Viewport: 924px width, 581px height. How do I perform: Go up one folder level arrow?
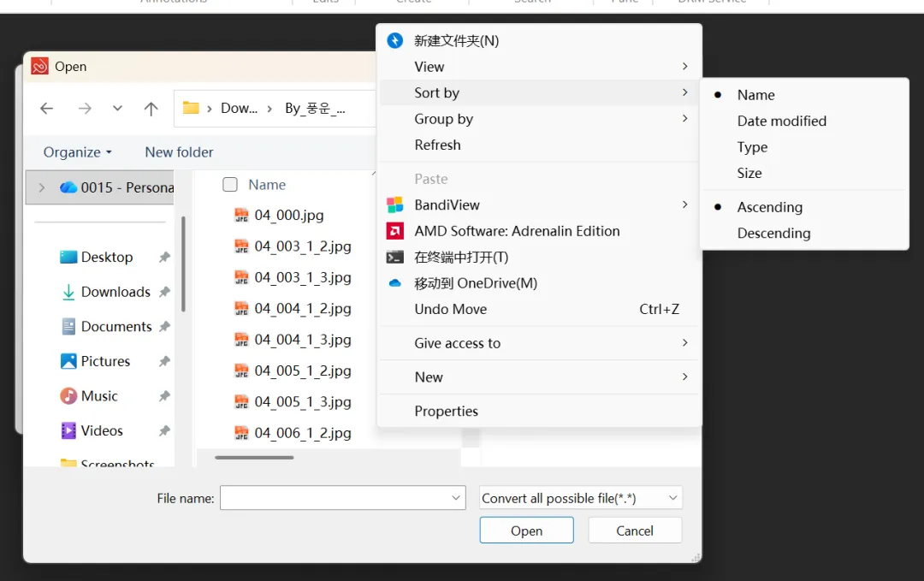click(151, 109)
